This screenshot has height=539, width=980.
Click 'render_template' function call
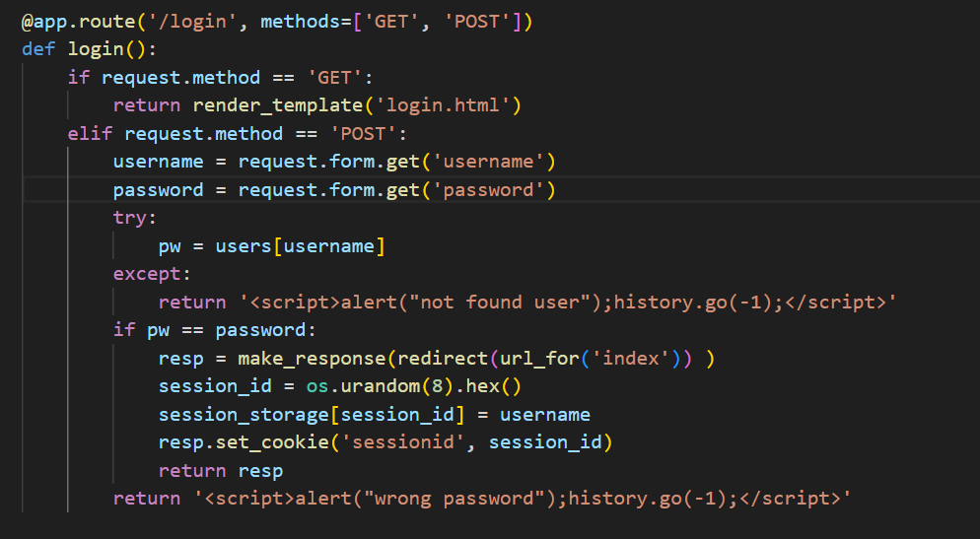pyautogui.click(x=277, y=105)
